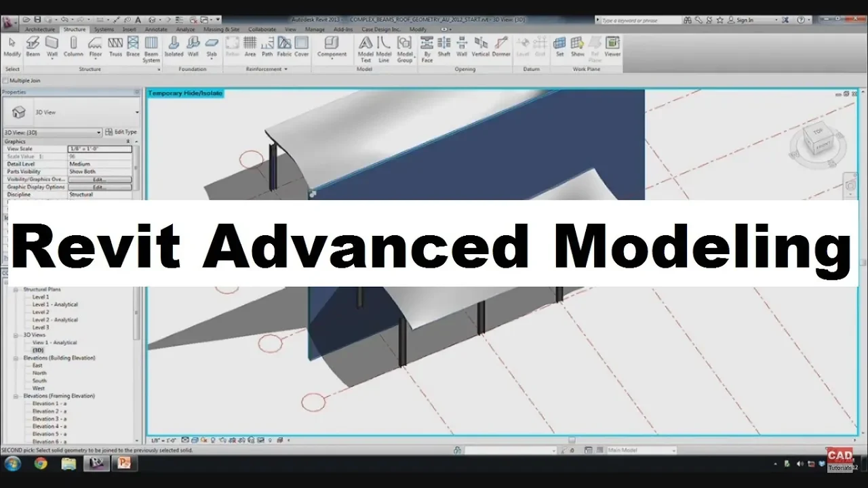Go to the Collaborate ribbon tab

coord(262,30)
